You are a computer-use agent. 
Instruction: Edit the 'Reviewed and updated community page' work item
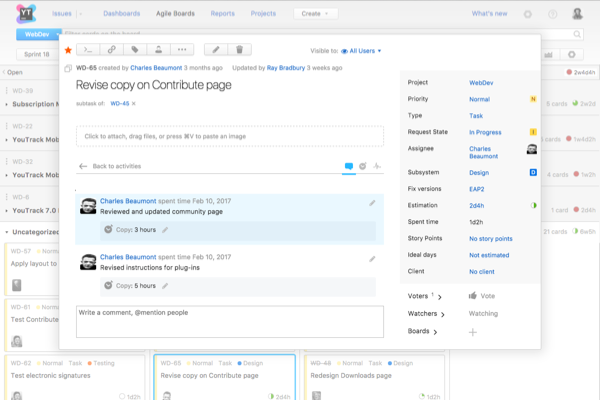point(372,203)
